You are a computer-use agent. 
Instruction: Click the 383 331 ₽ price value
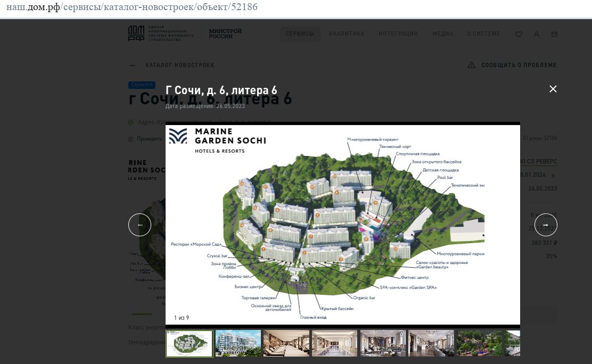544,243
